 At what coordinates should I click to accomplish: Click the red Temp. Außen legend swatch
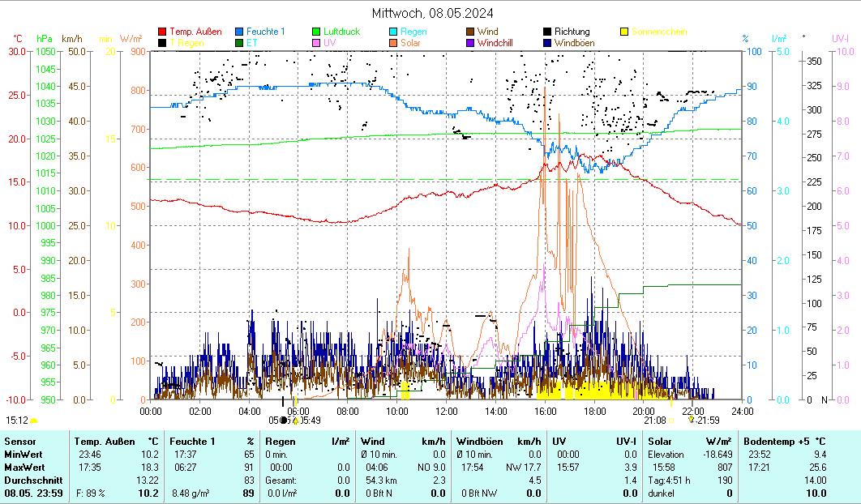click(163, 32)
